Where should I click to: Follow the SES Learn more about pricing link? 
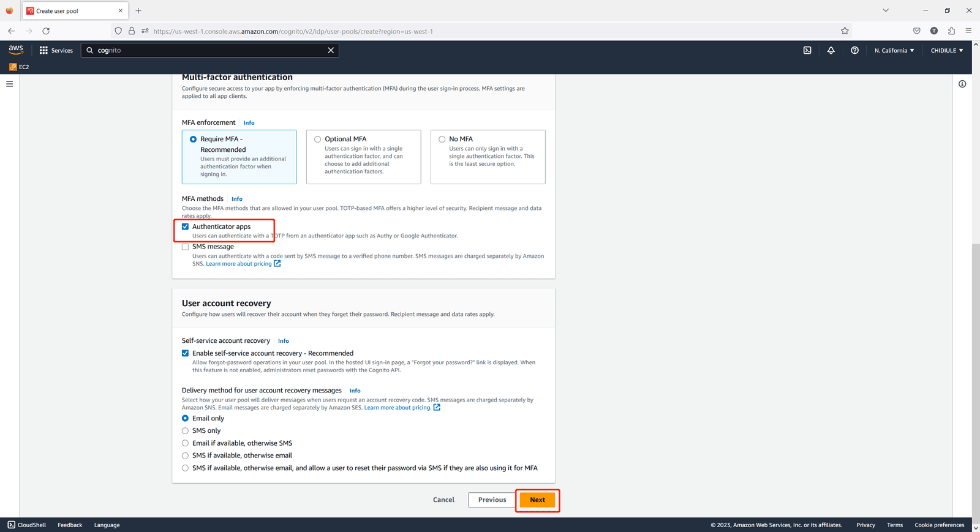tap(398, 408)
